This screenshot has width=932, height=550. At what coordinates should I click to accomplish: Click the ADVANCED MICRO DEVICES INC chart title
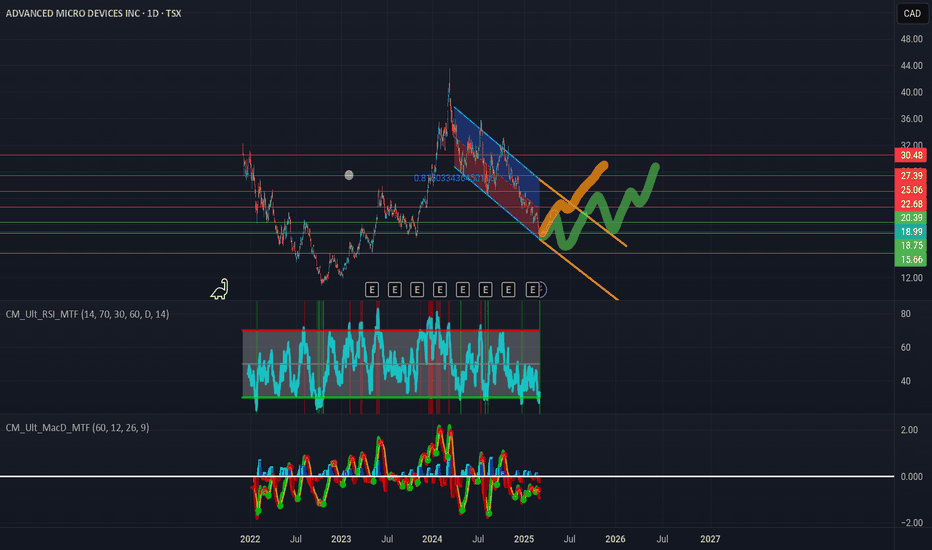click(x=93, y=13)
